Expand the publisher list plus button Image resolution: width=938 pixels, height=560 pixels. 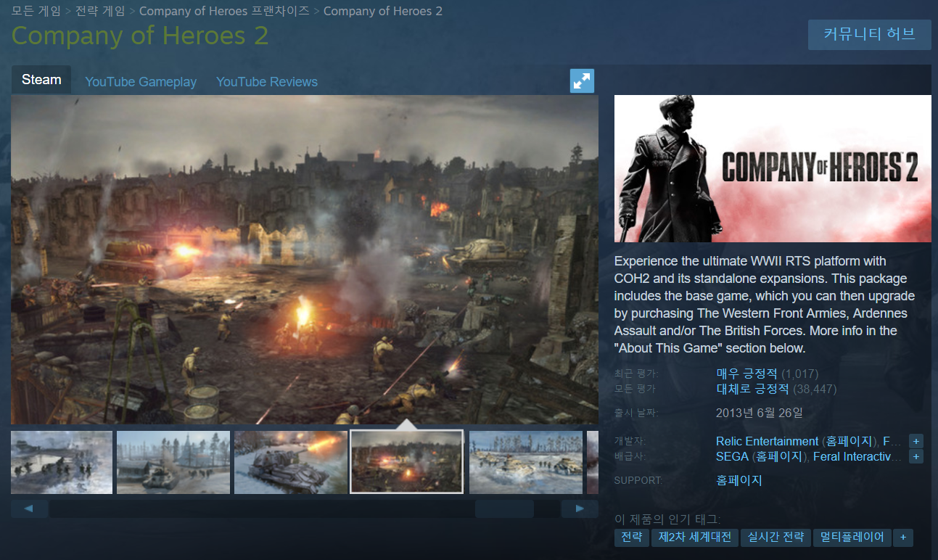click(916, 456)
